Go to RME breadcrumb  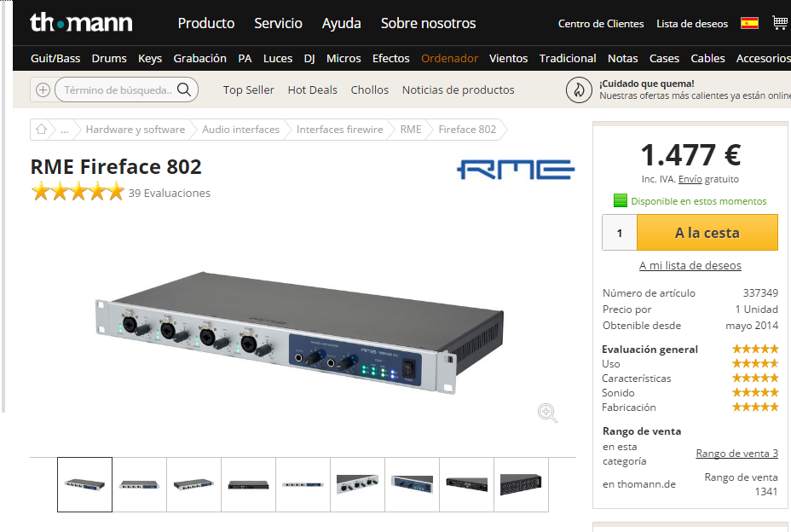411,130
